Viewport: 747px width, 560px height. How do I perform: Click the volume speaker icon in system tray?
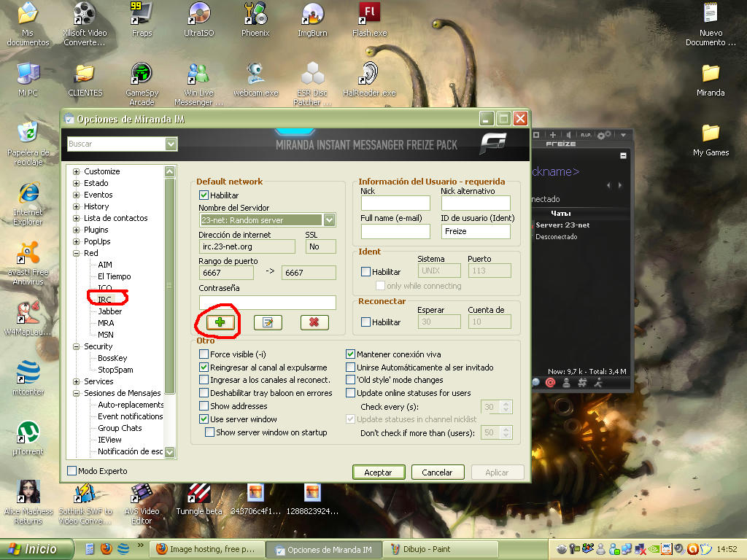click(x=678, y=549)
